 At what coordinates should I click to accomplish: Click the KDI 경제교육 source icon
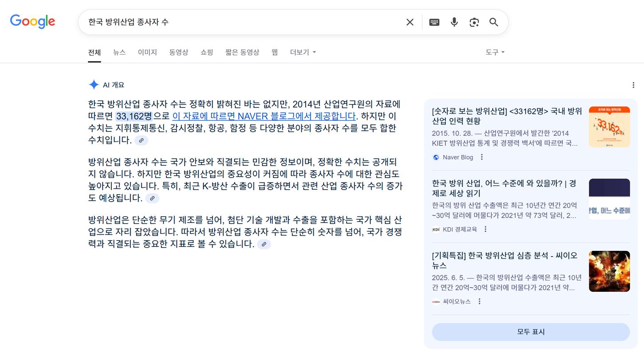click(x=436, y=229)
